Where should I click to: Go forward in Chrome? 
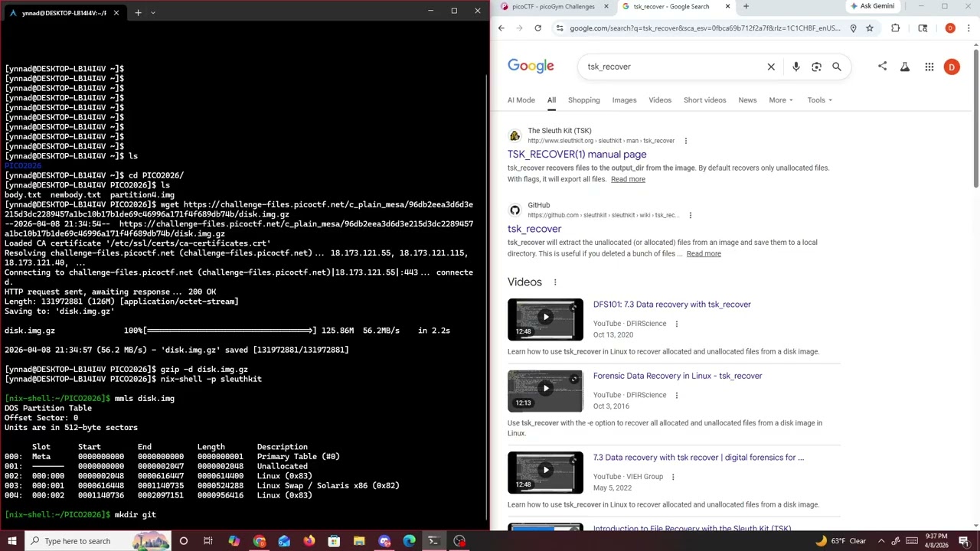(x=519, y=28)
